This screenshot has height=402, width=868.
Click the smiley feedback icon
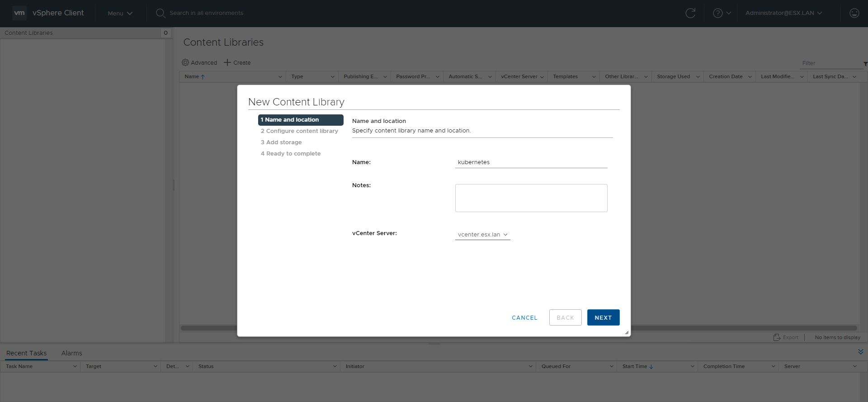click(x=854, y=13)
